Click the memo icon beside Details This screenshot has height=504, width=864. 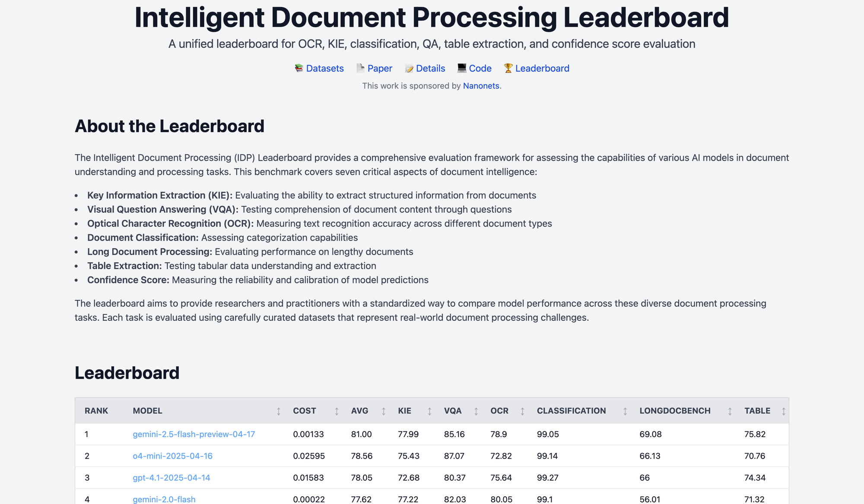[x=409, y=68]
